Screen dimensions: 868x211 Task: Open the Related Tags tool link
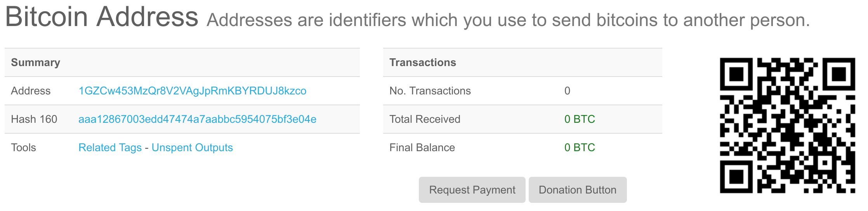coord(110,148)
